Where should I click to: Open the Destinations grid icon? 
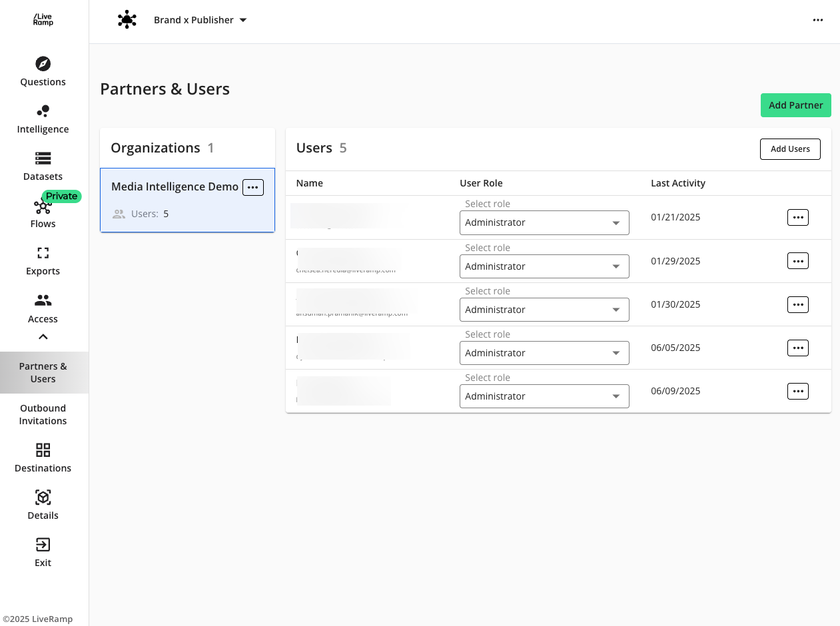coord(43,450)
